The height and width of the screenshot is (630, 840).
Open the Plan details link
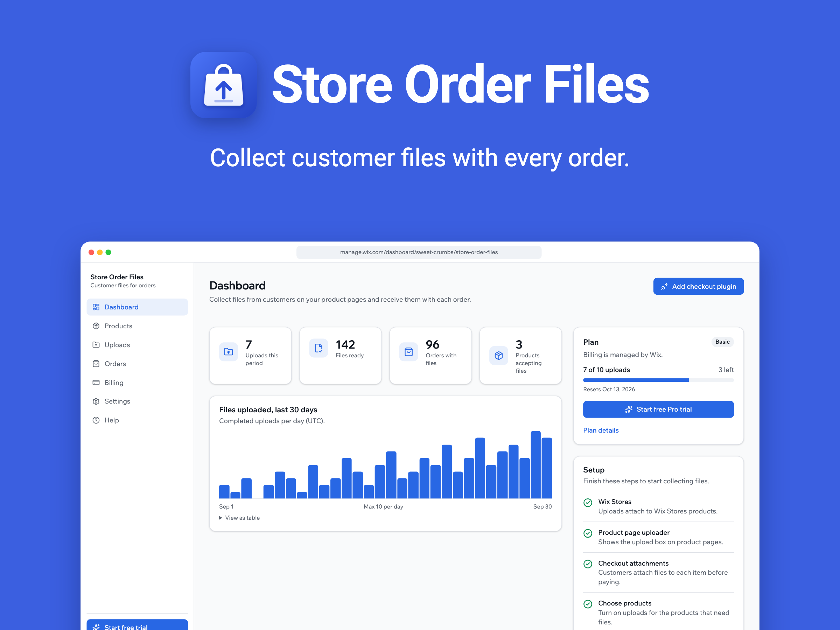click(x=601, y=430)
